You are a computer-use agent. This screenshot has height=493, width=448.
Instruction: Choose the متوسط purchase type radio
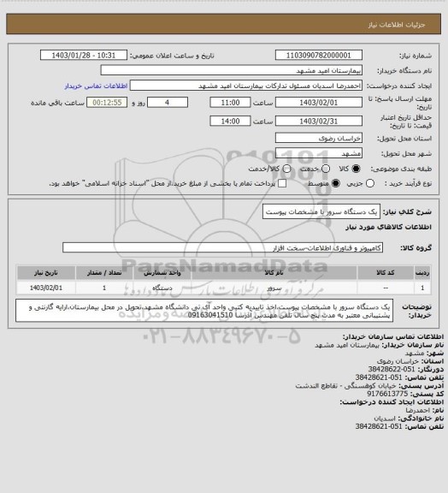click(x=336, y=183)
